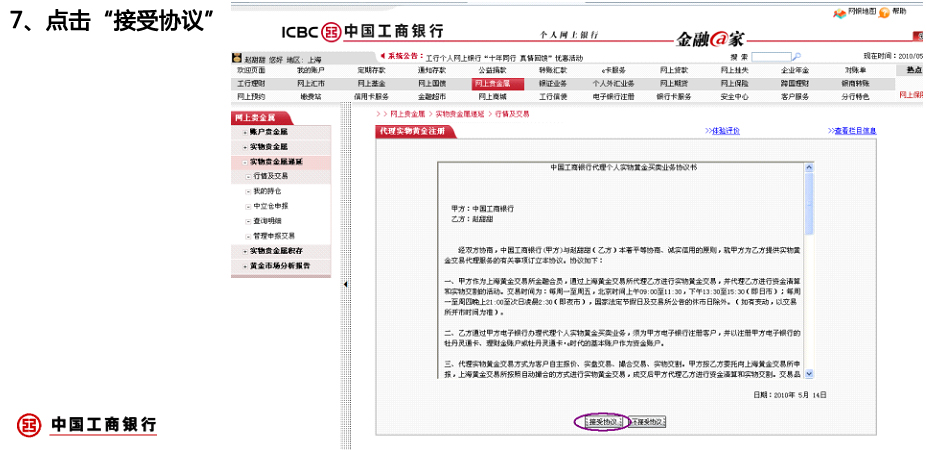Open the 我的账户 menu
The image size is (926, 450).
(x=311, y=70)
